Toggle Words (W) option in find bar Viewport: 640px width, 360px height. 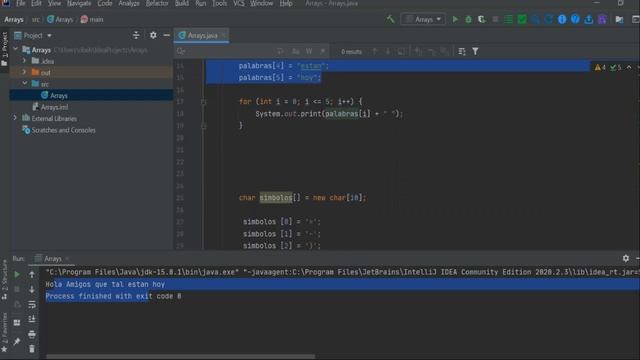click(309, 51)
